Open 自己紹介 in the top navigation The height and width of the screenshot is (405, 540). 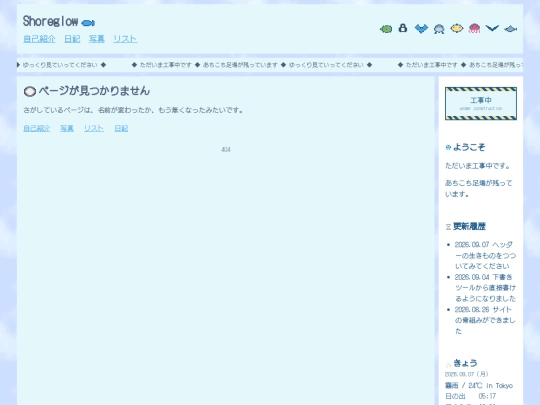(39, 39)
